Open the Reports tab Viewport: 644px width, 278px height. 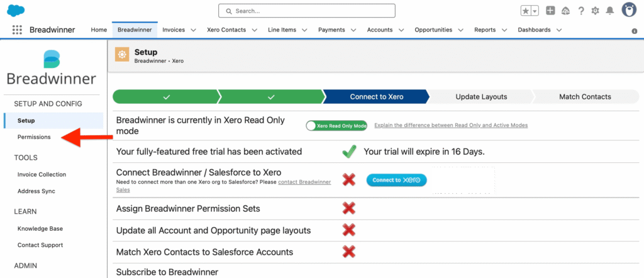tap(485, 30)
